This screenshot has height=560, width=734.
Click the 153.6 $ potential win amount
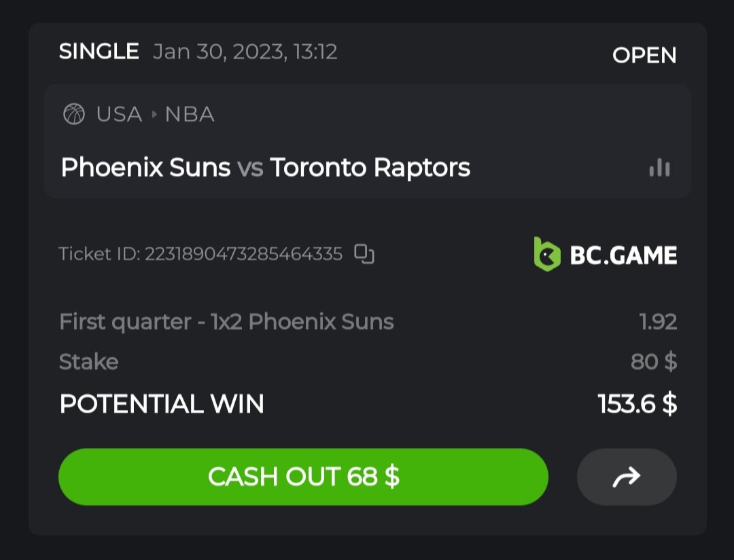pos(637,404)
